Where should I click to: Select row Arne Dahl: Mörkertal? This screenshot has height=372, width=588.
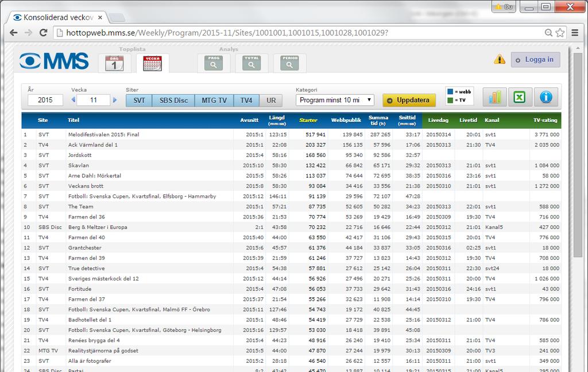click(x=291, y=176)
